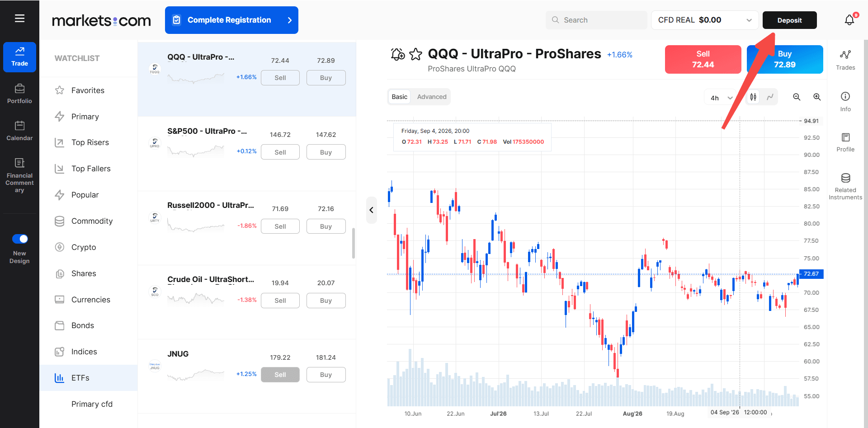Screen dimensions: 868x428
Task: Open the Profile panel
Action: click(x=845, y=142)
